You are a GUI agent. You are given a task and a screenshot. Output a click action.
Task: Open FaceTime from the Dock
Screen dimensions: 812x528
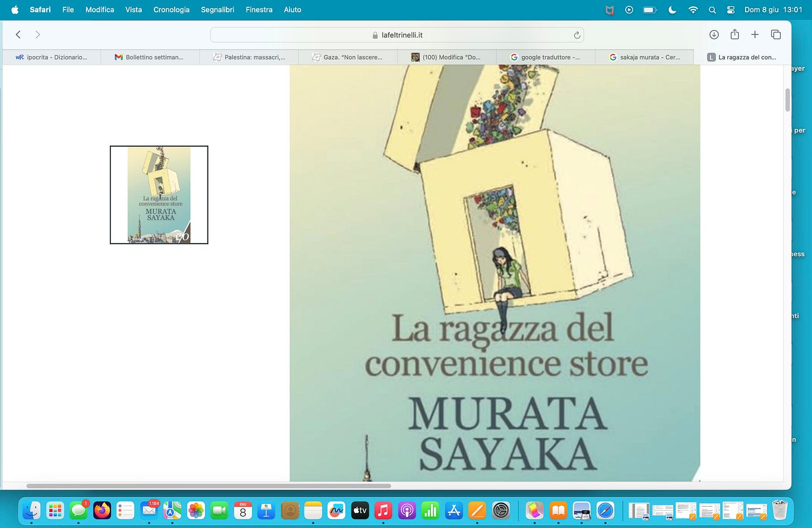(219, 510)
